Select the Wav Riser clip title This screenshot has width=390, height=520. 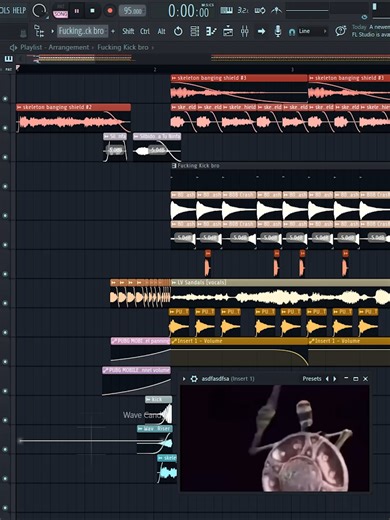point(155,429)
